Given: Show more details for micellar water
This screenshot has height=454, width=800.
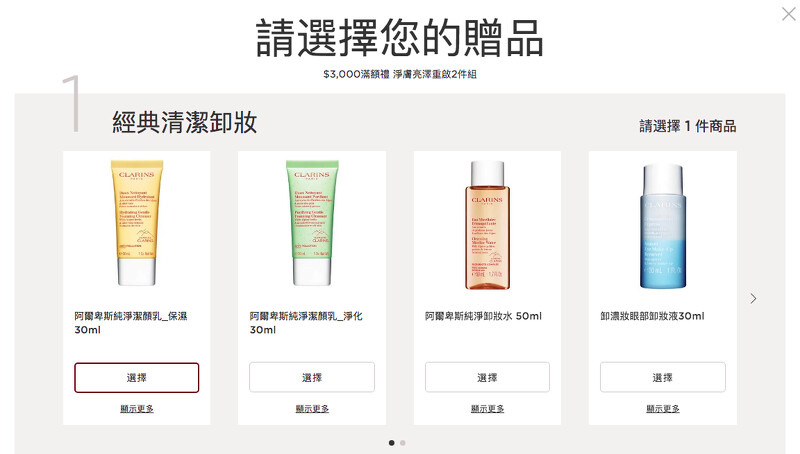Looking at the screenshot, I should (487, 409).
